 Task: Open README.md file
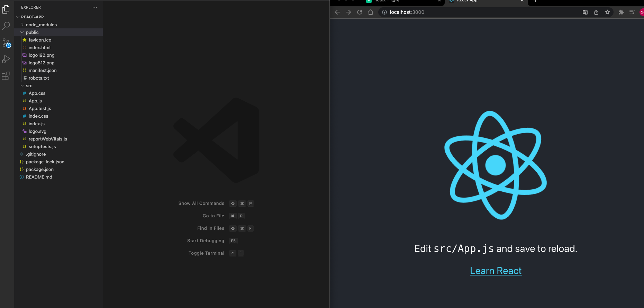tap(58, 177)
